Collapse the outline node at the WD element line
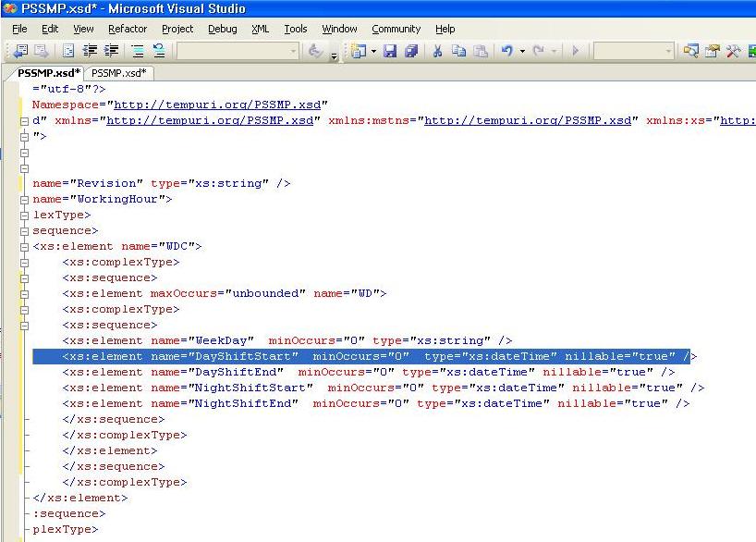The image size is (756, 542). 25,294
